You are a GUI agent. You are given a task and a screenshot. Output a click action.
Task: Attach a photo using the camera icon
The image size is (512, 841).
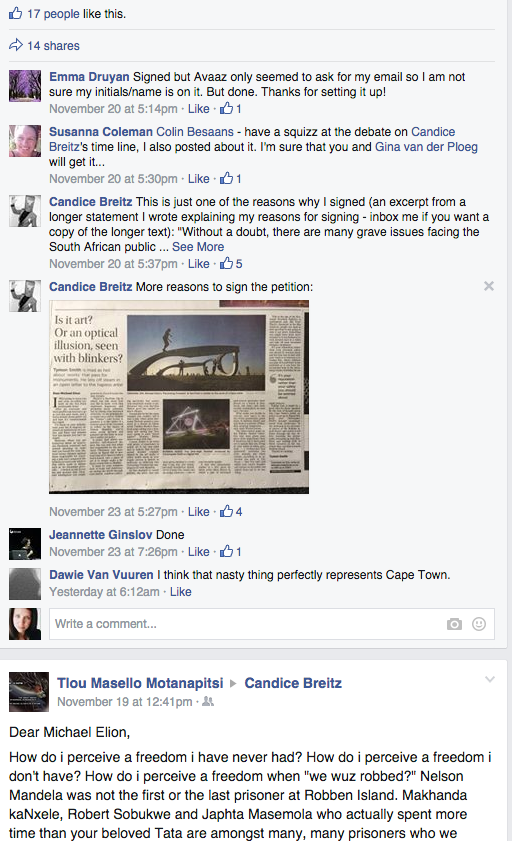tap(454, 624)
